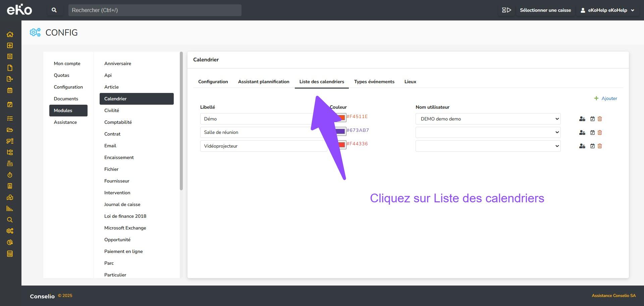644x306 pixels.
Task: Open the purple color swatch #673AB7
Action: [340, 131]
